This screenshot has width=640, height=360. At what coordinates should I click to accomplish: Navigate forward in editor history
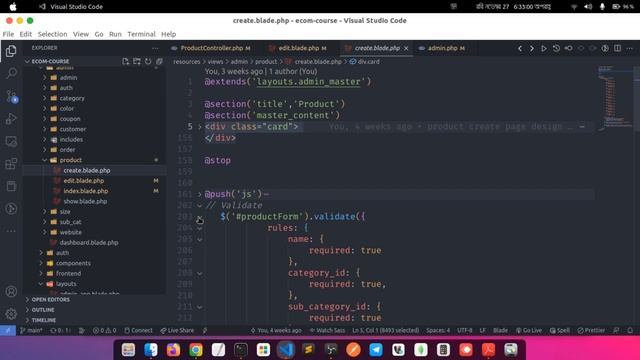pos(531,48)
